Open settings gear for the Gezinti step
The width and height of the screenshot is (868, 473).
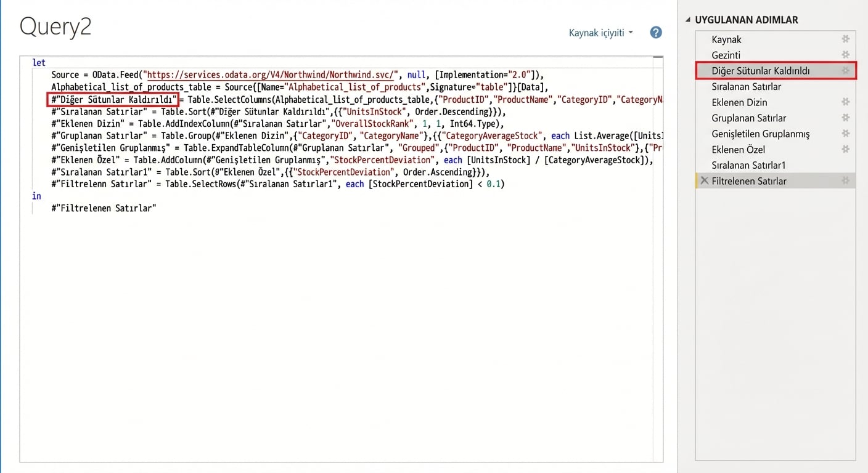tap(846, 55)
